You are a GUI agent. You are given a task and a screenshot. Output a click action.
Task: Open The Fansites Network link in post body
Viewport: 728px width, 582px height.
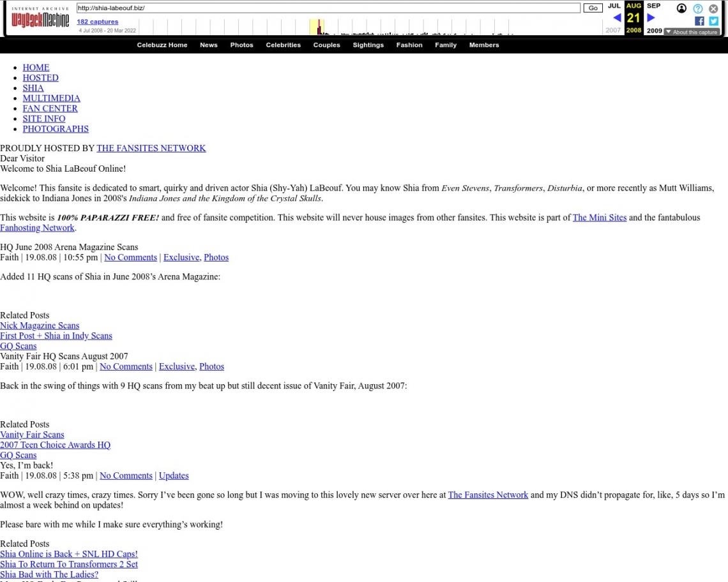pos(488,495)
